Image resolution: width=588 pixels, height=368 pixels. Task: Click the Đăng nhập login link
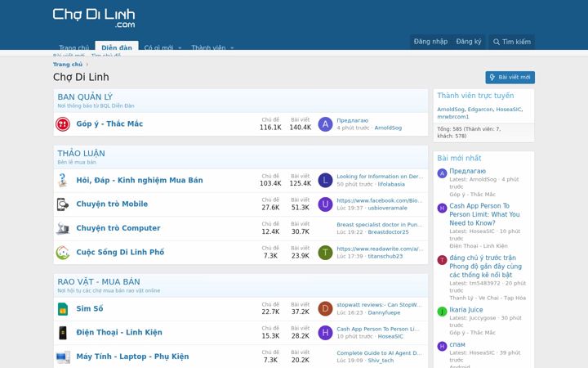[430, 42]
